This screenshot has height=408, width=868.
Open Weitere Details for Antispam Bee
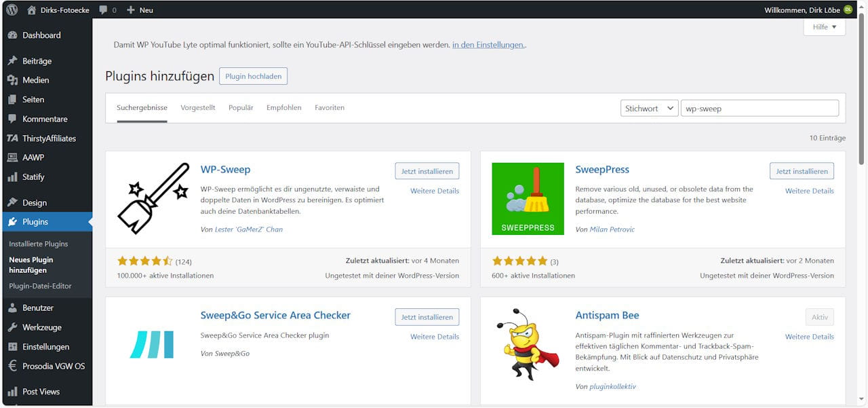[810, 337]
